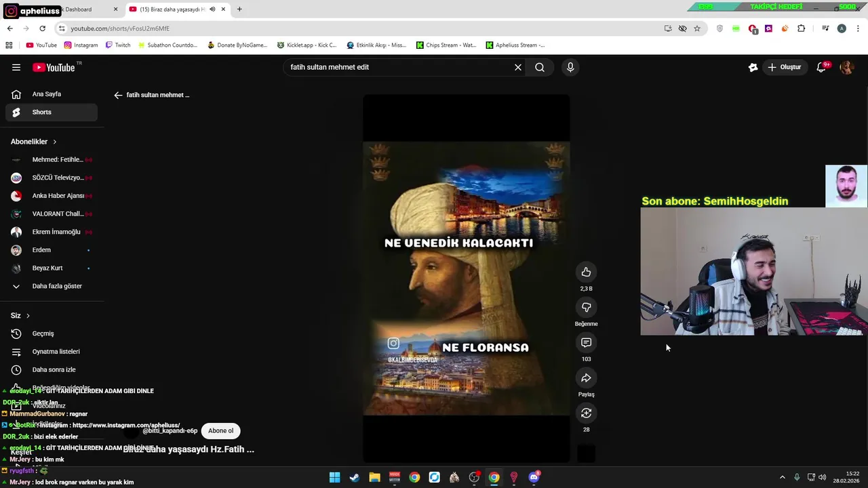Open the Chips Stream bookmark

[x=446, y=45]
